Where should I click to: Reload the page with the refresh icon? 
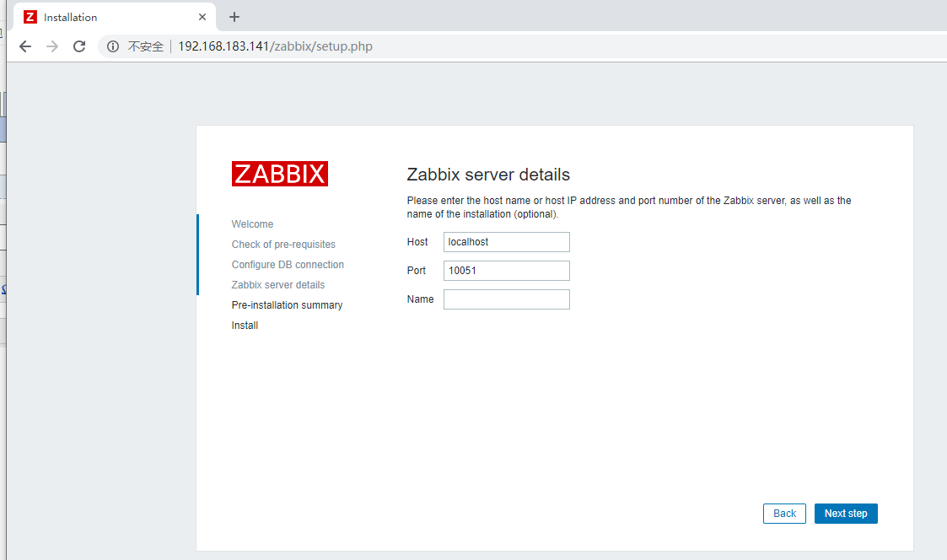click(79, 46)
